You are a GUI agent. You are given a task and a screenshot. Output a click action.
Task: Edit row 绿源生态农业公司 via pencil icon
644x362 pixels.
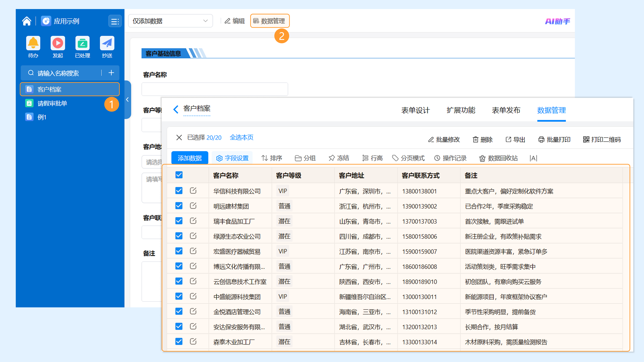click(x=193, y=236)
